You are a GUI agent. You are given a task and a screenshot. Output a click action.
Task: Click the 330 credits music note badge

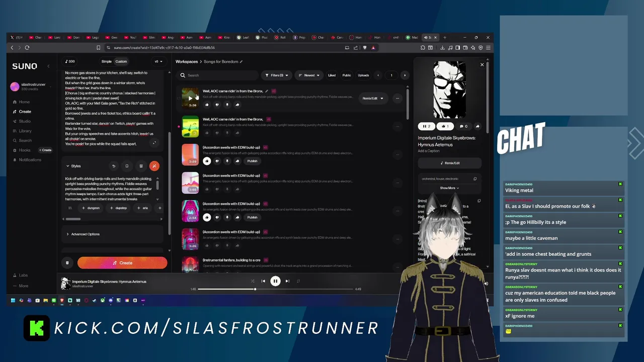coord(70,61)
